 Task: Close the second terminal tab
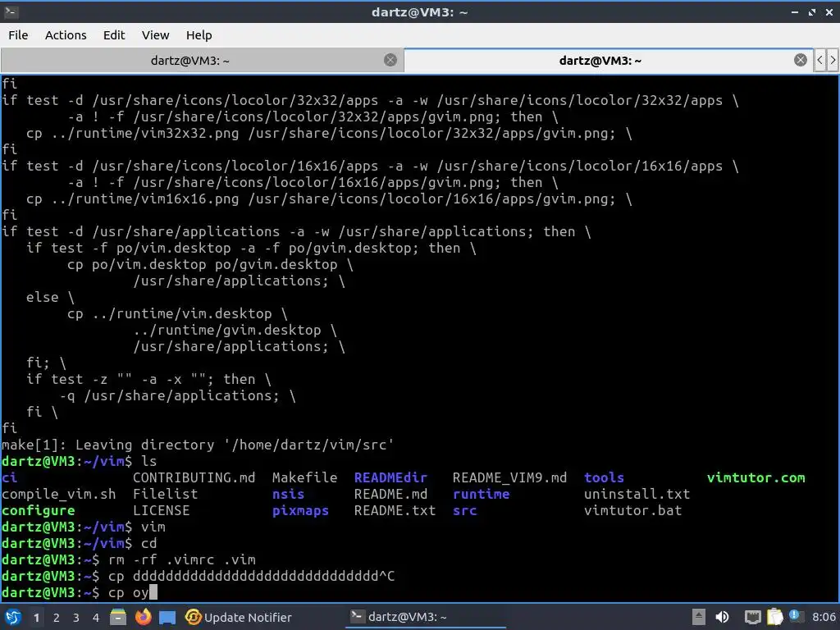point(801,60)
